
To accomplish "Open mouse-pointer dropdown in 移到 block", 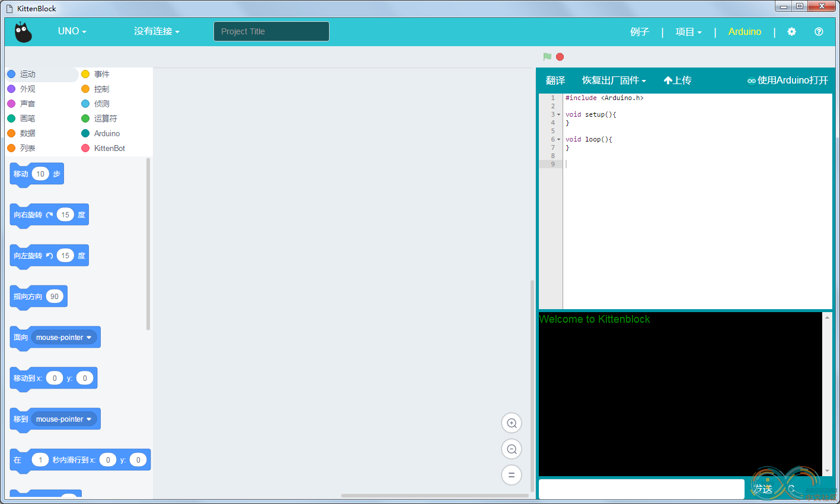I will (x=64, y=419).
